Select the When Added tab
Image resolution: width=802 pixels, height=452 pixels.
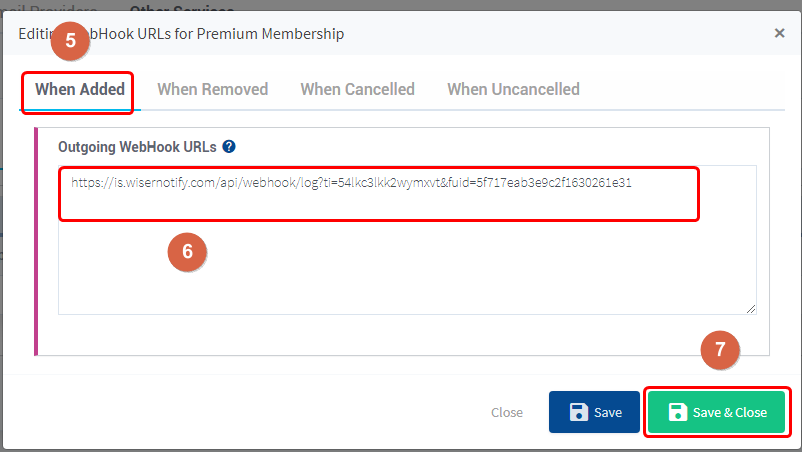(x=80, y=89)
